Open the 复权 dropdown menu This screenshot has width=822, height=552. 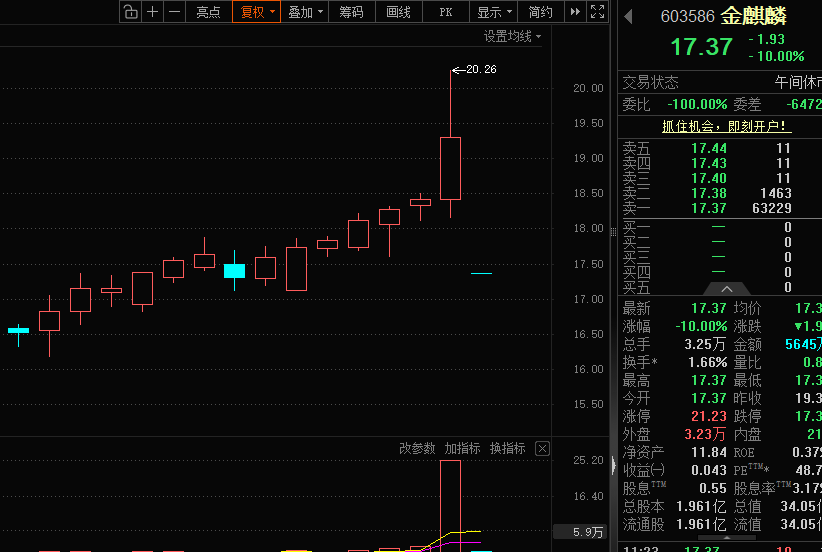click(256, 12)
